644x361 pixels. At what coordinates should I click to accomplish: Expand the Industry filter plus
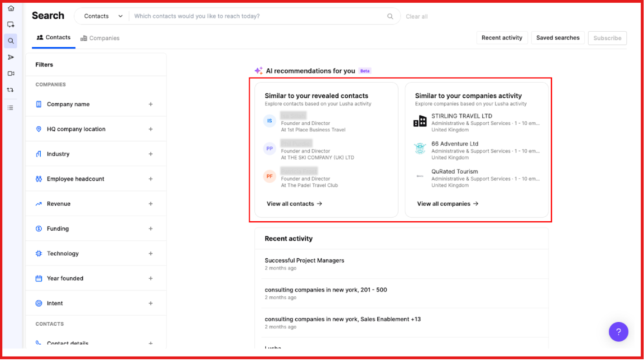pyautogui.click(x=151, y=154)
